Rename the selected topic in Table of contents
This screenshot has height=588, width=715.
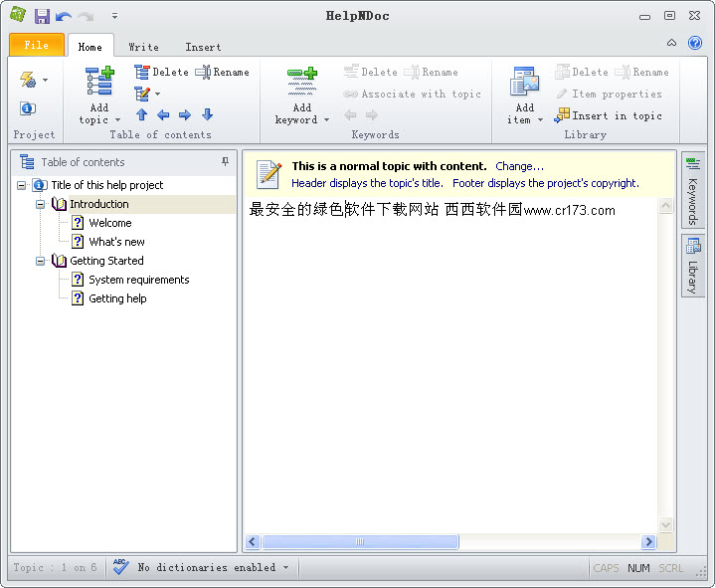[223, 72]
